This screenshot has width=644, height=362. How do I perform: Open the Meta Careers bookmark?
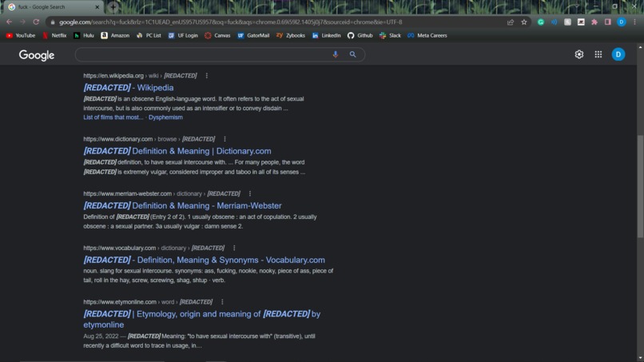click(x=427, y=36)
